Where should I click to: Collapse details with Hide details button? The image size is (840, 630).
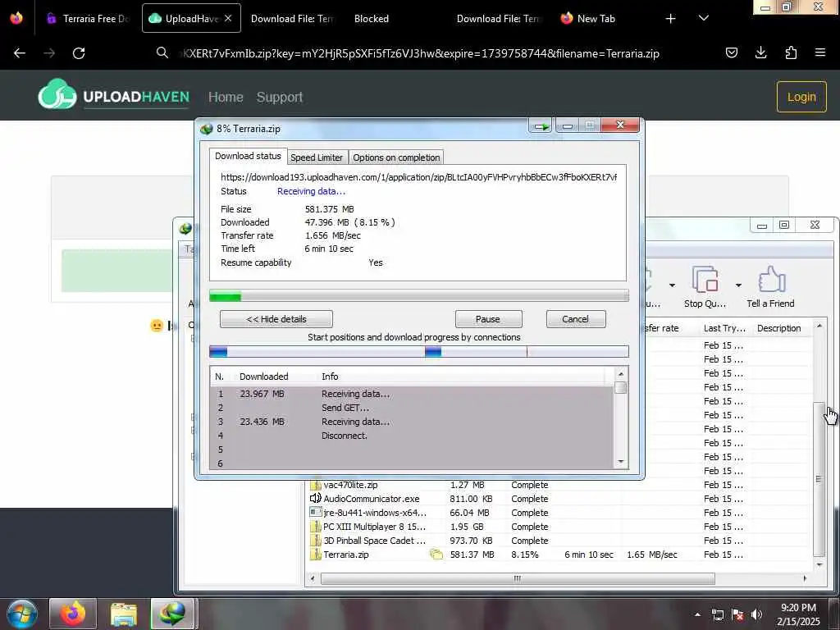[276, 319]
